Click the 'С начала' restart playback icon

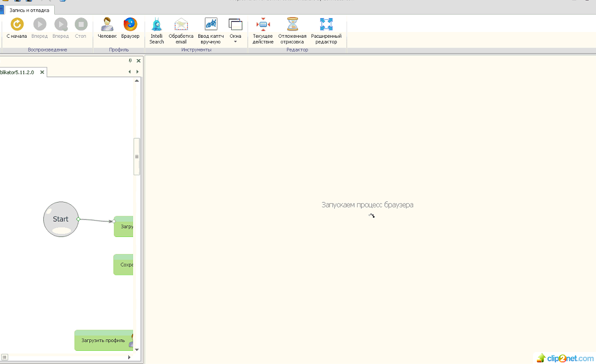[17, 25]
